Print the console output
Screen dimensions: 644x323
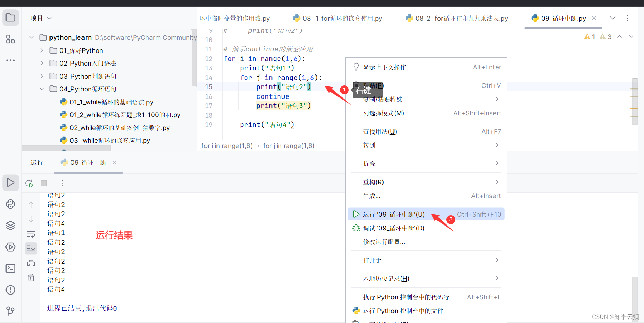click(31, 263)
